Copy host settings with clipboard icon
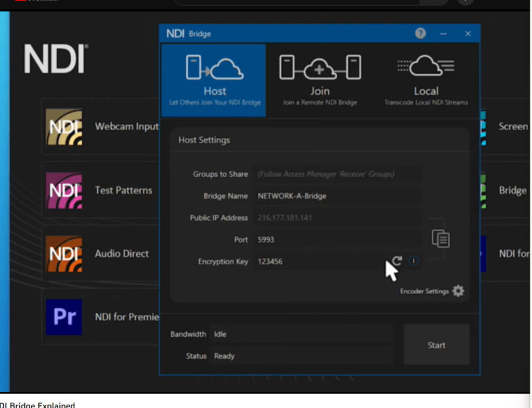Image resolution: width=532 pixels, height=408 pixels. (440, 239)
